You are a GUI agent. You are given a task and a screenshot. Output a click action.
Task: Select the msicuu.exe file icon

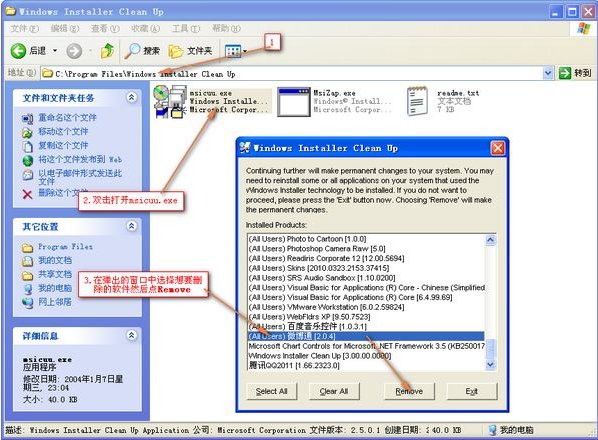(170, 101)
